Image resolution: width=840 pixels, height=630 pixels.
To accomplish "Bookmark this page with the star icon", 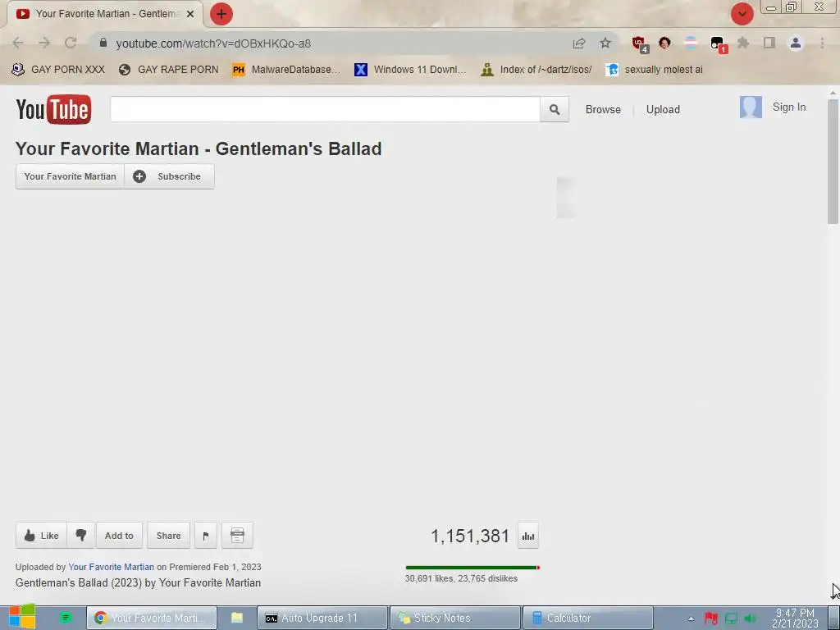I will tap(605, 43).
